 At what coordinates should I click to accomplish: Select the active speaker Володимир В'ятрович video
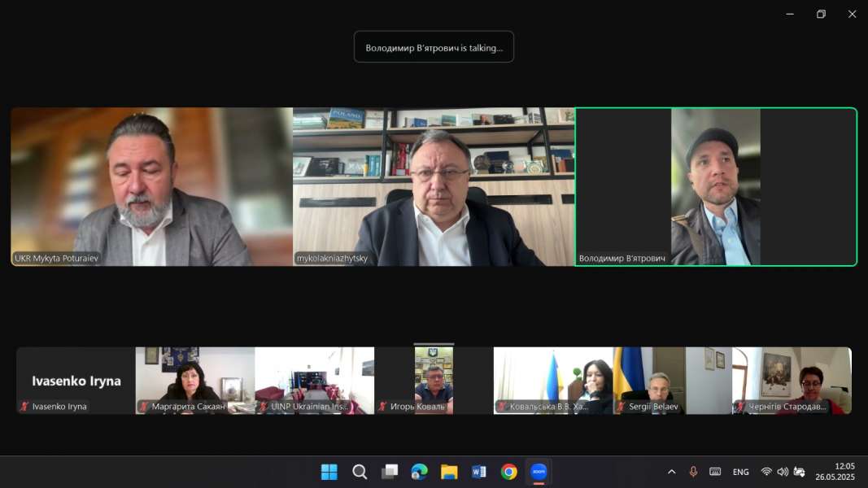click(716, 186)
